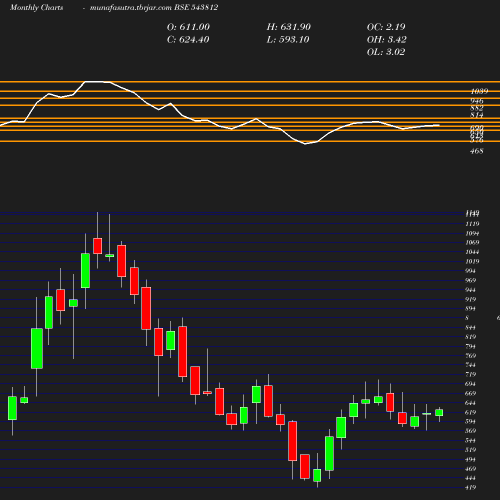Click the latest green candlestick near 619
The width and height of the screenshot is (500, 500).
(x=439, y=413)
